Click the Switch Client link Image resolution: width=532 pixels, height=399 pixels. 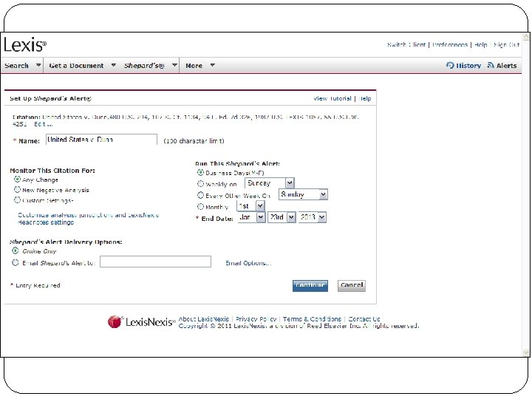406,44
